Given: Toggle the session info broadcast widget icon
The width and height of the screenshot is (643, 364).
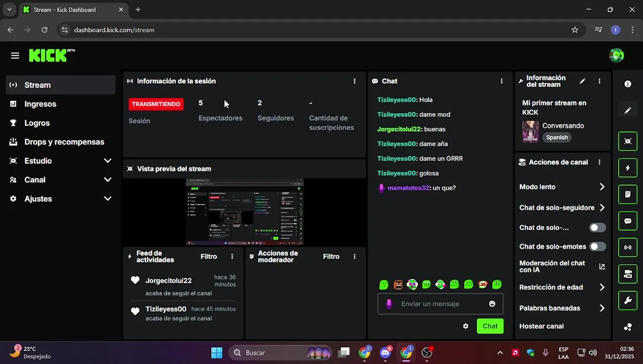Looking at the screenshot, I should tap(628, 247).
